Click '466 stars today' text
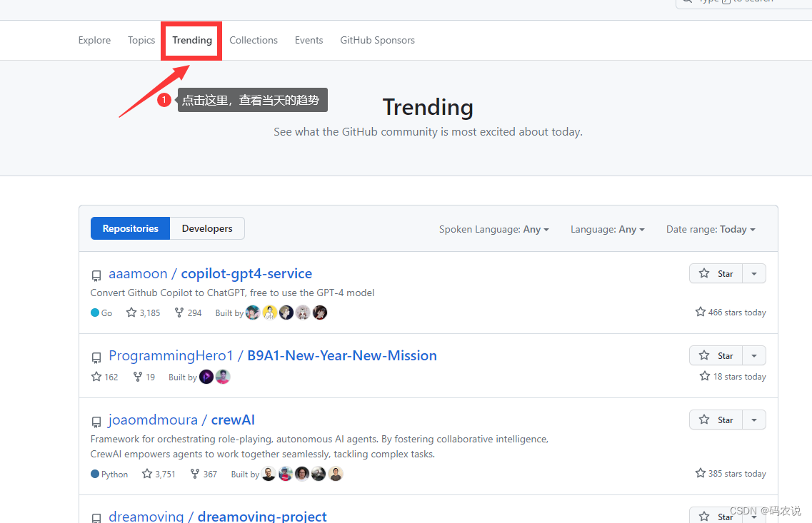The width and height of the screenshot is (812, 523). point(737,313)
